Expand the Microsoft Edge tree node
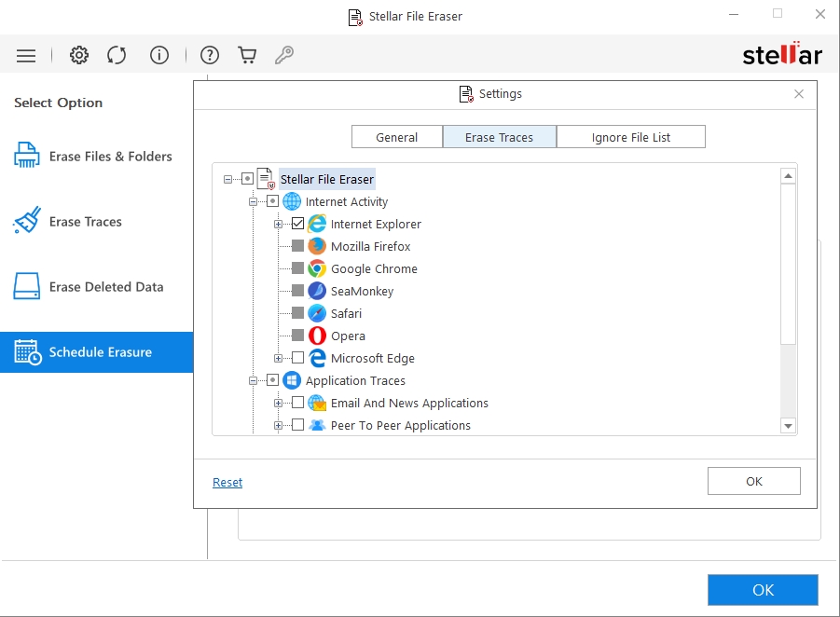The width and height of the screenshot is (840, 617). point(278,358)
